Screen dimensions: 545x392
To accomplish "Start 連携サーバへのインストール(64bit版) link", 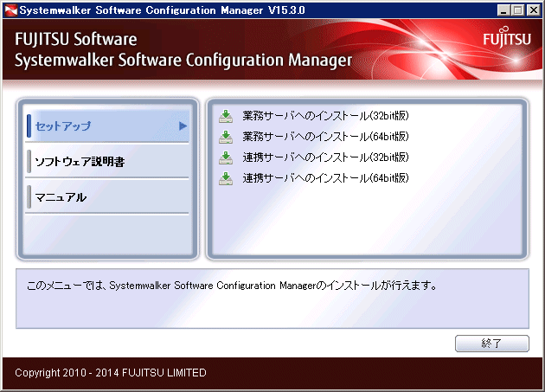I will click(x=325, y=178).
